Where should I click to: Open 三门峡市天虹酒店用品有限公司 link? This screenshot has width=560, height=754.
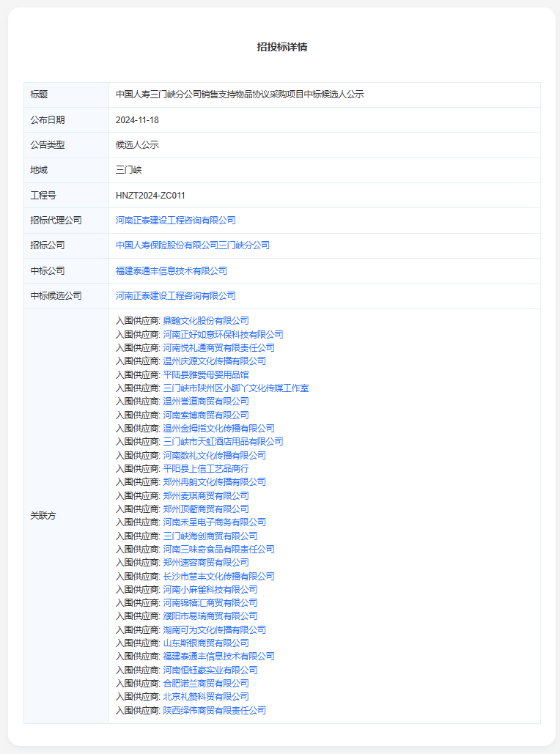(222, 442)
